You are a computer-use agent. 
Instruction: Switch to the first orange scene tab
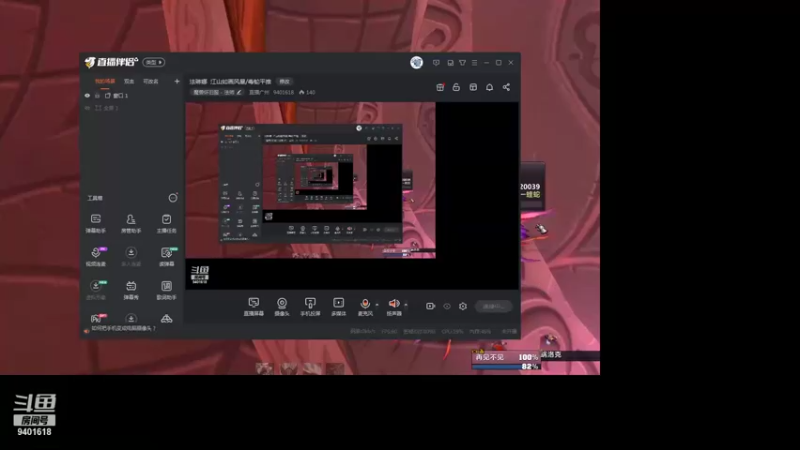105,81
